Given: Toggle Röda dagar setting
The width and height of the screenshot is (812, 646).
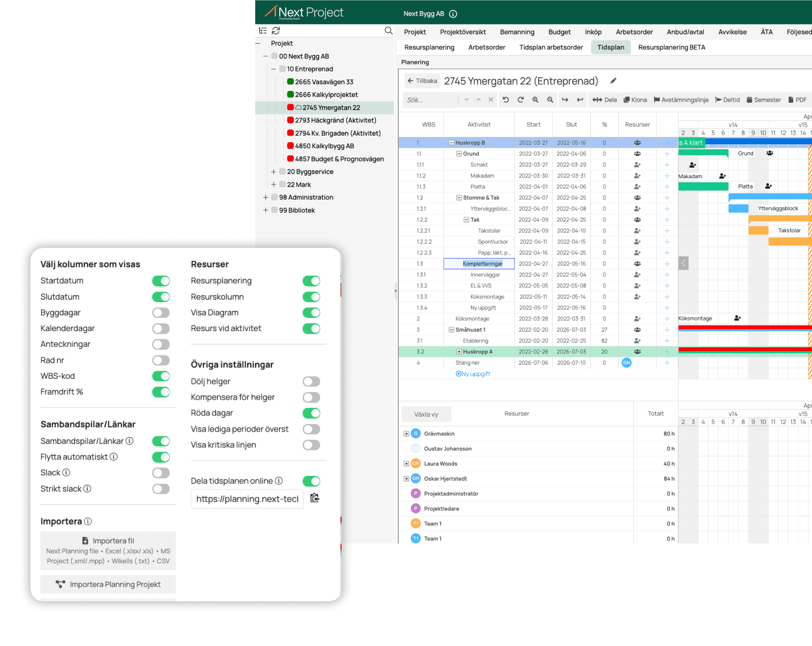Looking at the screenshot, I should point(312,413).
